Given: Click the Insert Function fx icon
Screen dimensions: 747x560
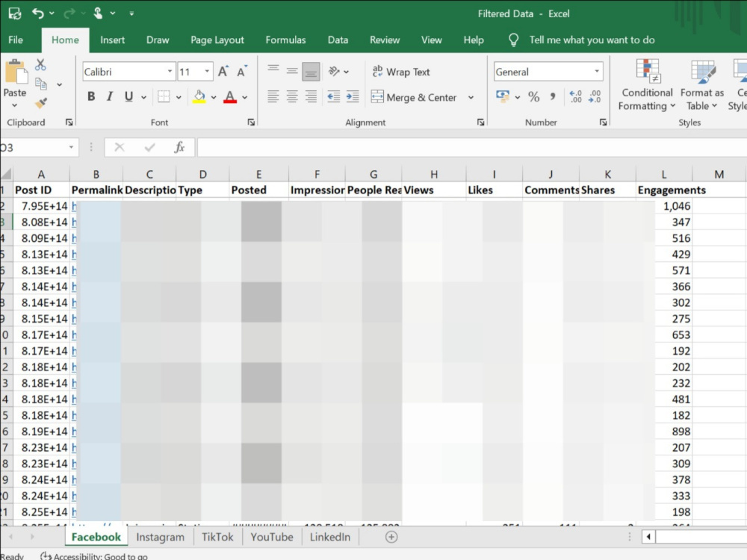Looking at the screenshot, I should click(x=179, y=147).
